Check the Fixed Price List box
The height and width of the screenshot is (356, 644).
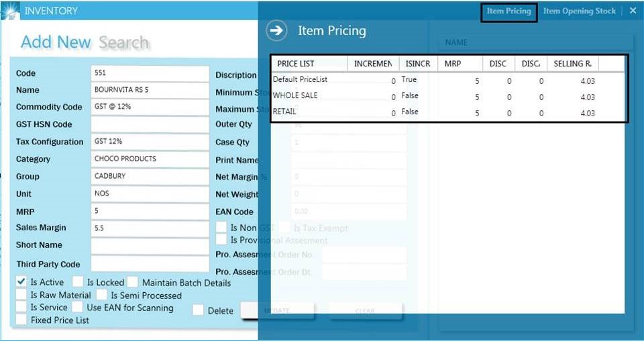tap(21, 320)
